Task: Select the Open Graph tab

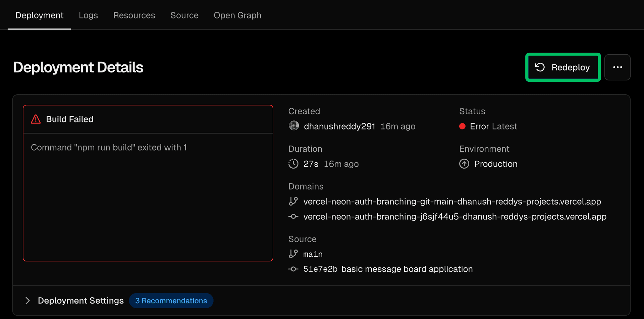Action: click(237, 15)
